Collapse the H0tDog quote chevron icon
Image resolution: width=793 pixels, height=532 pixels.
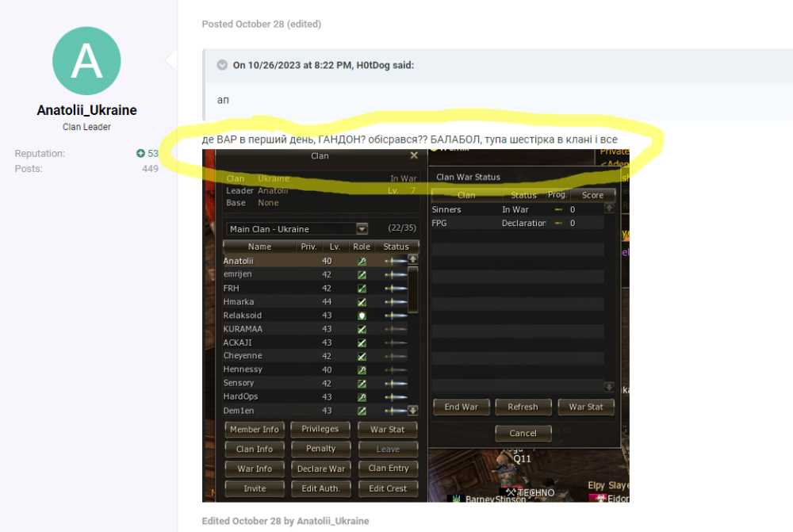pyautogui.click(x=222, y=65)
